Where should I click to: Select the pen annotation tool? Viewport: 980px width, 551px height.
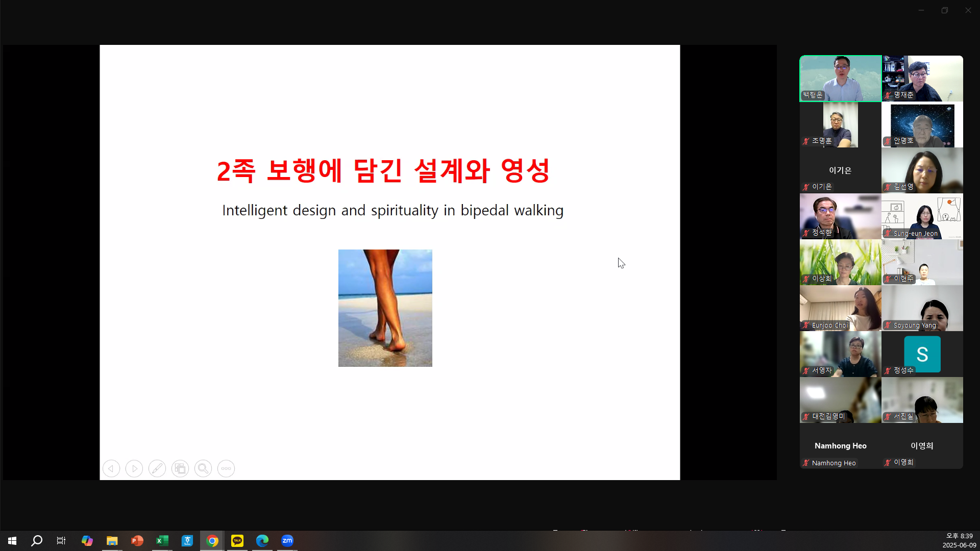pos(157,468)
